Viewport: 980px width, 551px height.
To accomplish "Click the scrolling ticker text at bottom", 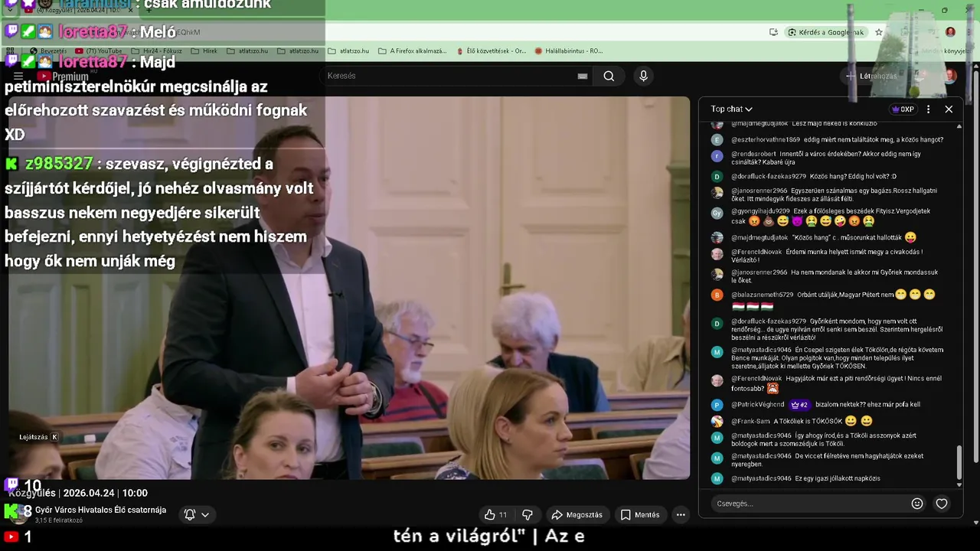I will pos(489,536).
